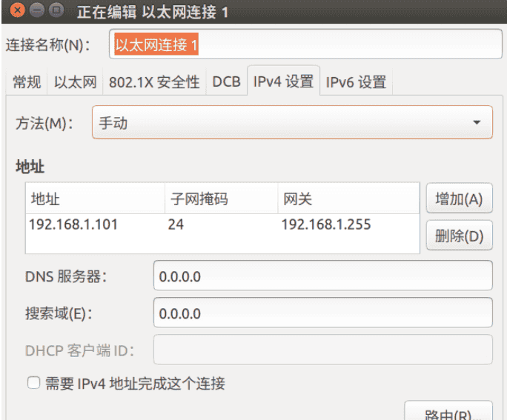Open the 路由(R) routes button

point(448,412)
